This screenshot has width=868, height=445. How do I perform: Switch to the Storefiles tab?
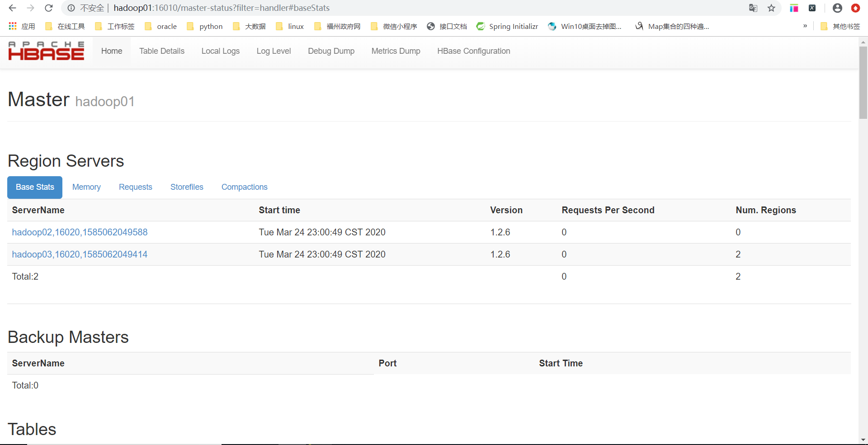187,187
